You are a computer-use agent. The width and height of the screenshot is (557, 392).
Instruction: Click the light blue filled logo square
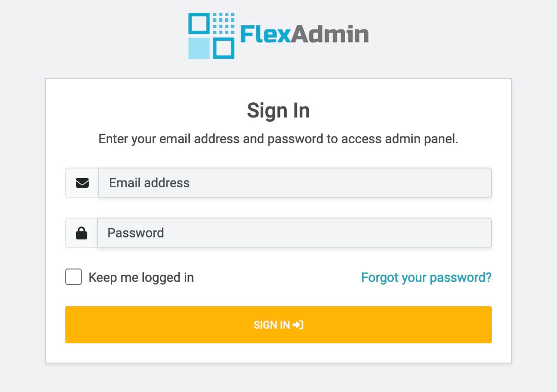pyautogui.click(x=199, y=48)
